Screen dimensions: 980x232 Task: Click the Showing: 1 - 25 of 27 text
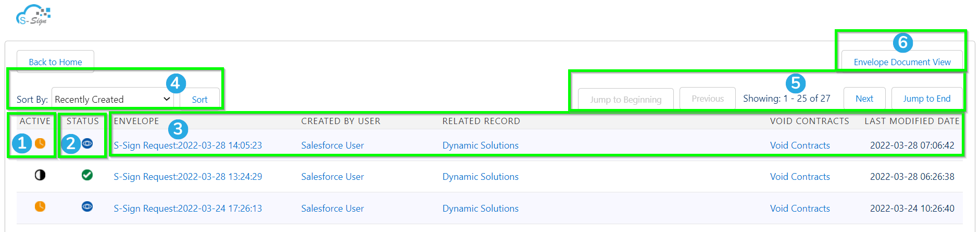point(786,99)
